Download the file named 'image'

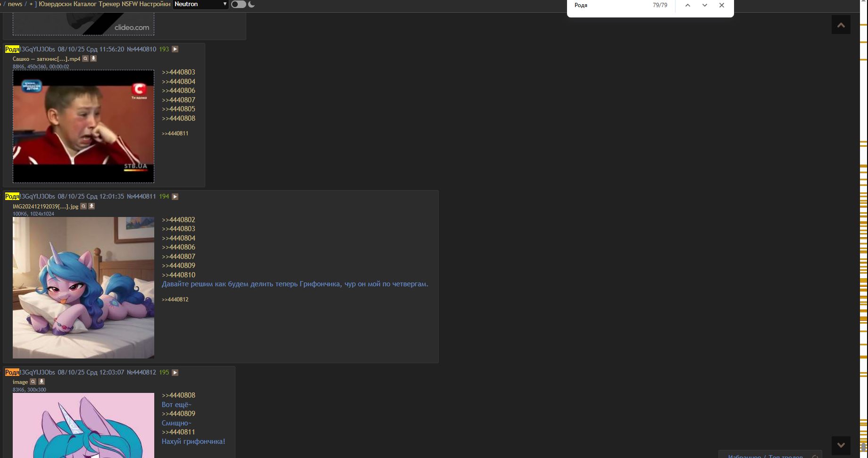click(42, 382)
